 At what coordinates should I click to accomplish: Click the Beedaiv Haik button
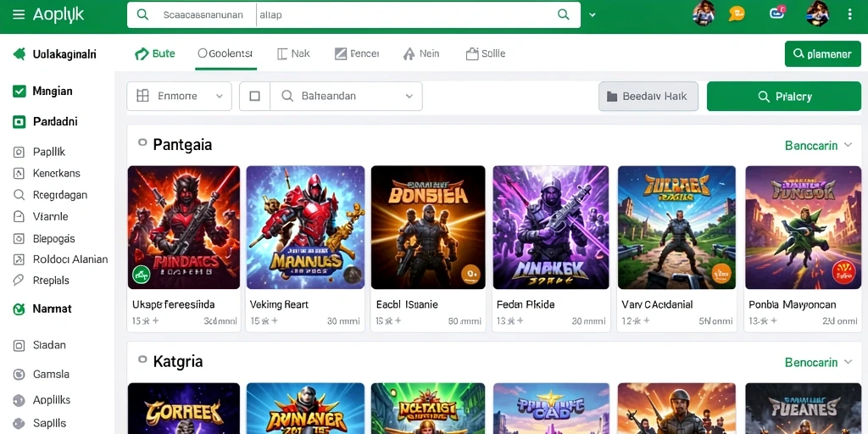click(x=648, y=97)
